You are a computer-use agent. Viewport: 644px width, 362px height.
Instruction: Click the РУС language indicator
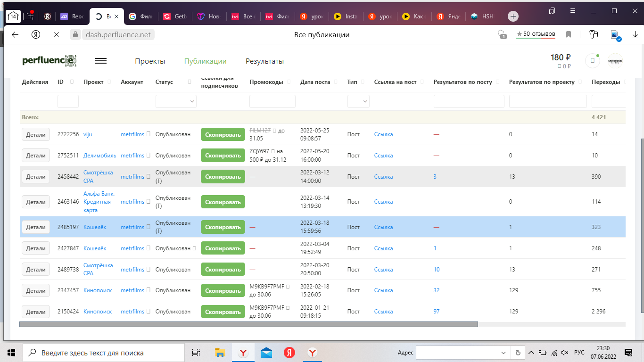(x=579, y=353)
